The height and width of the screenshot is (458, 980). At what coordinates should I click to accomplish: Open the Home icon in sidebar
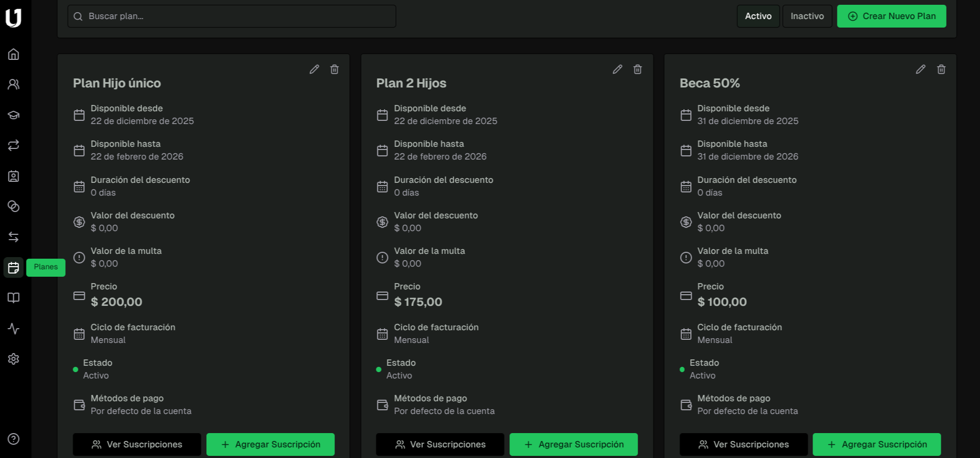14,54
